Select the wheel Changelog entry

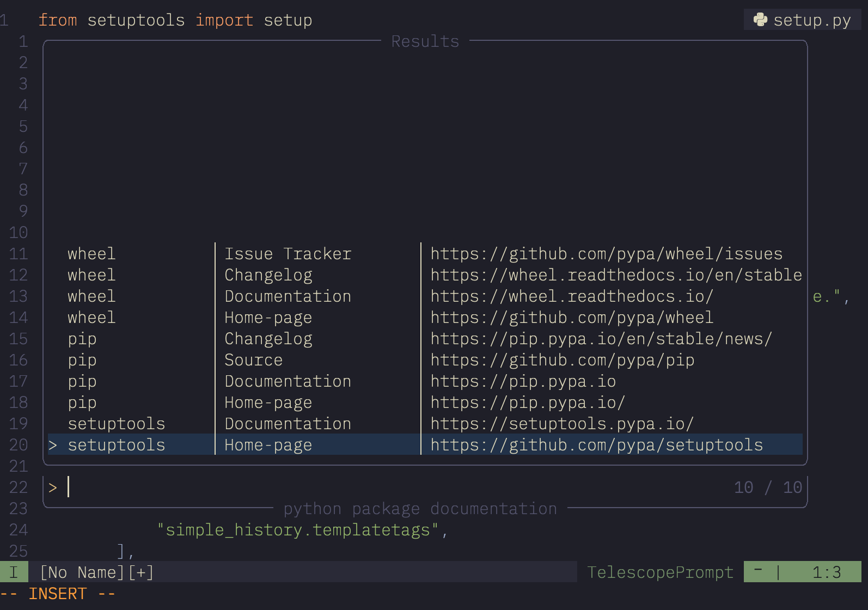click(425, 275)
